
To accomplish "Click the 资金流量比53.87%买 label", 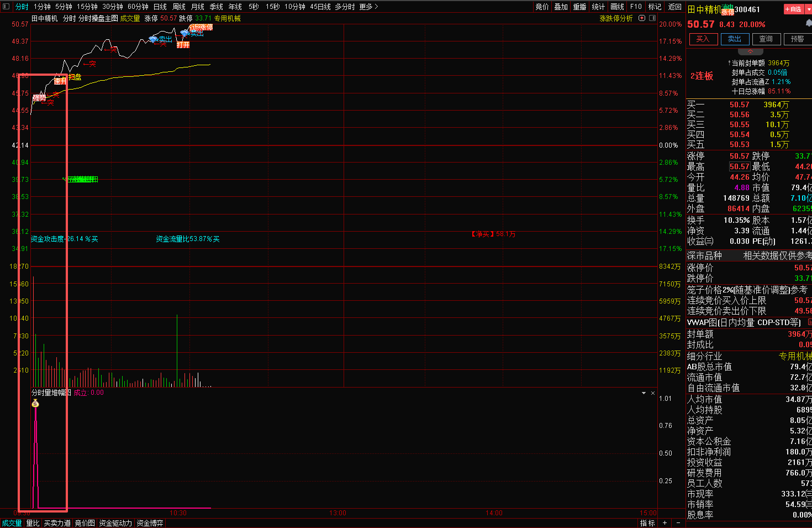I will pyautogui.click(x=188, y=239).
